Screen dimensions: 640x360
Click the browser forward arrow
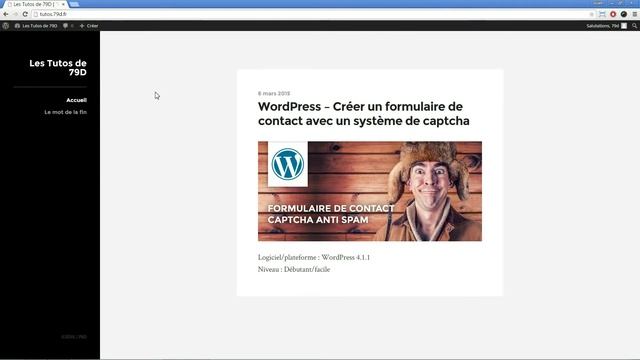15,14
